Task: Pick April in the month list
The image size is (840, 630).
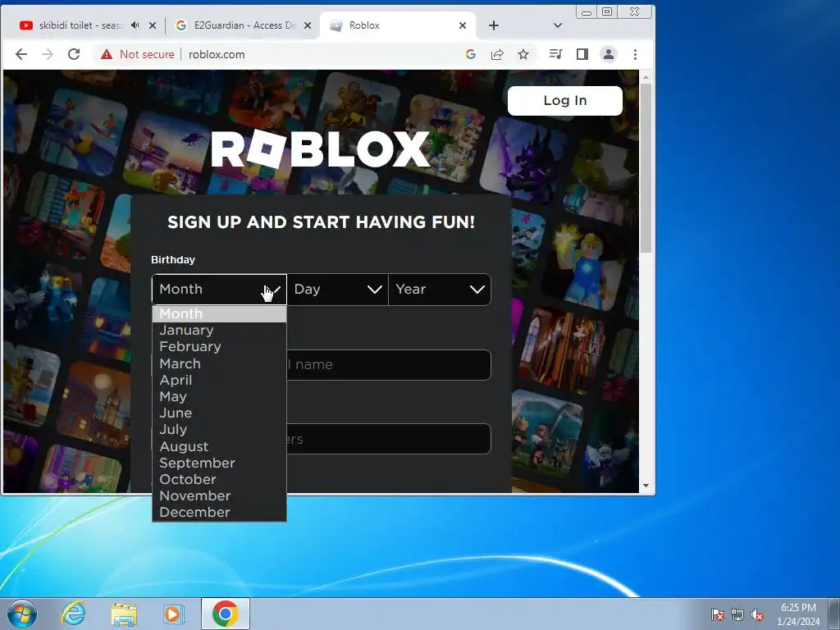Action: 219,381
